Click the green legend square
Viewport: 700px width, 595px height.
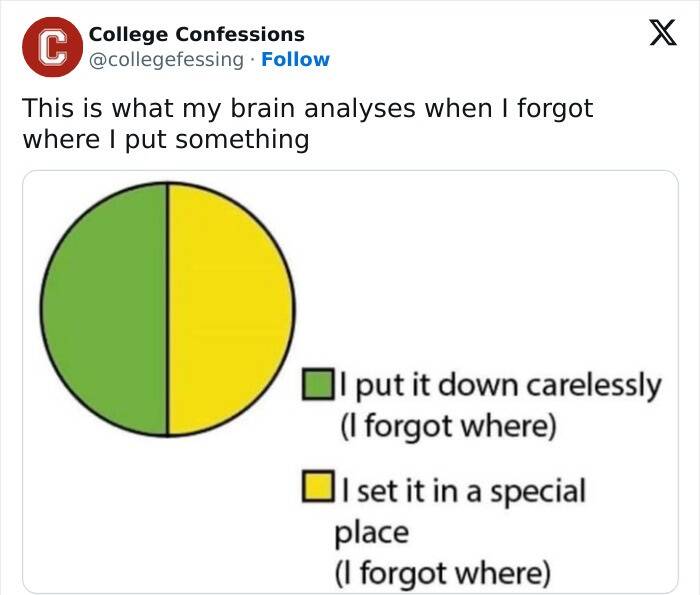pyautogui.click(x=318, y=384)
